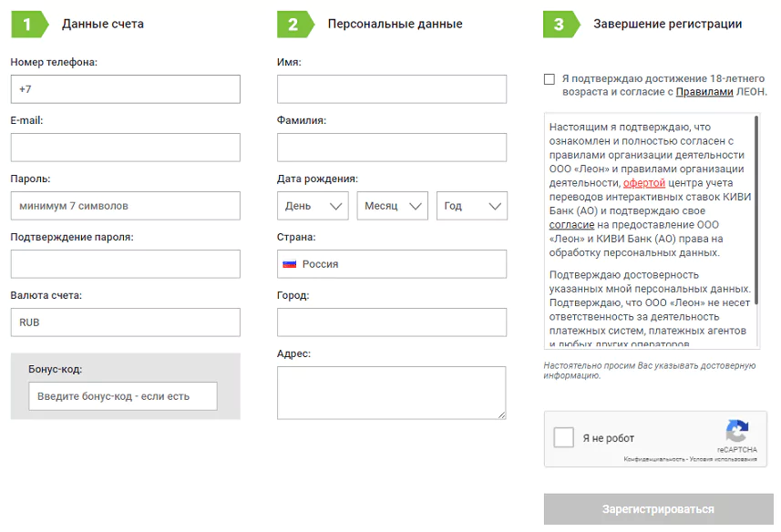Click the Russian flag icon in the country field
781x532 pixels.
[x=290, y=264]
